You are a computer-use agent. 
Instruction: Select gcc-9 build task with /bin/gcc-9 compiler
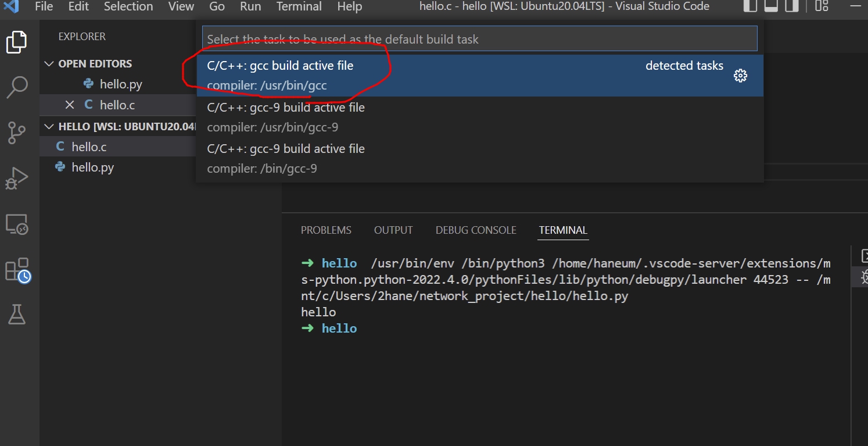pyautogui.click(x=480, y=159)
